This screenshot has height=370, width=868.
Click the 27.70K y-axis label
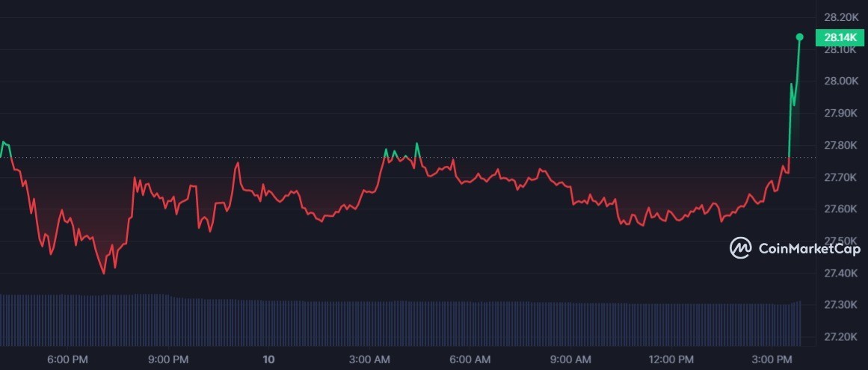click(841, 178)
